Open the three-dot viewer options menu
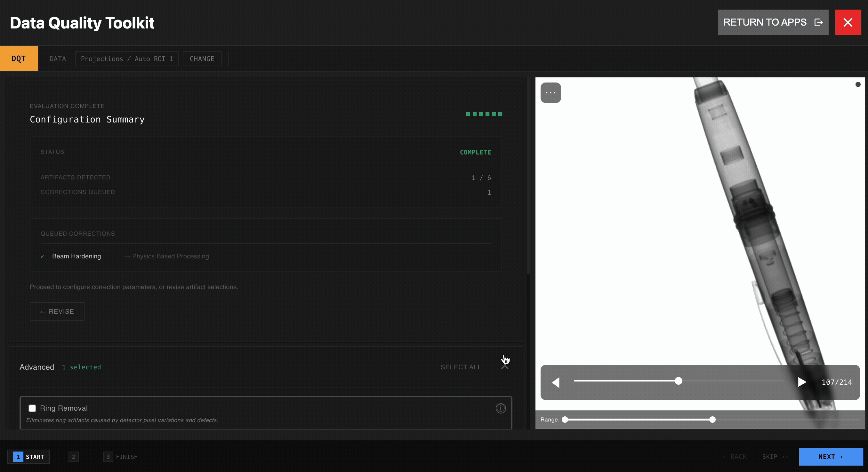868x472 pixels. (550, 93)
